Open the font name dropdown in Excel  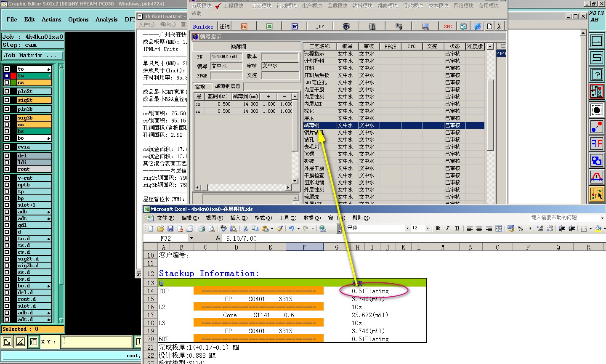click(407, 228)
